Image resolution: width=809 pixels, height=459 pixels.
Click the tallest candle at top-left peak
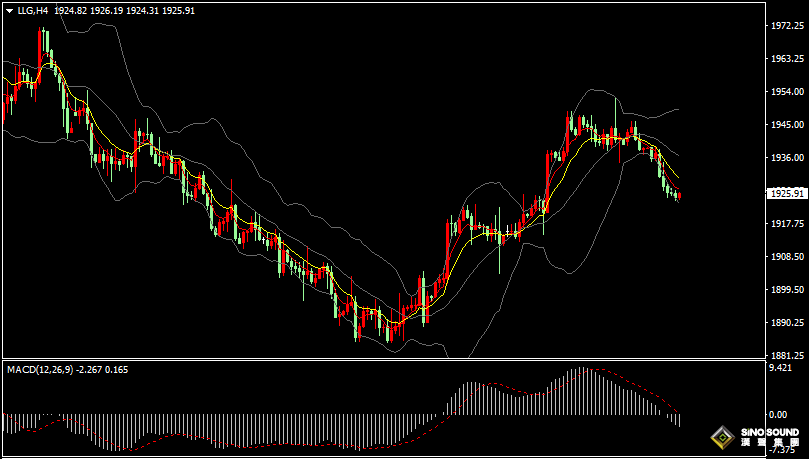point(42,45)
